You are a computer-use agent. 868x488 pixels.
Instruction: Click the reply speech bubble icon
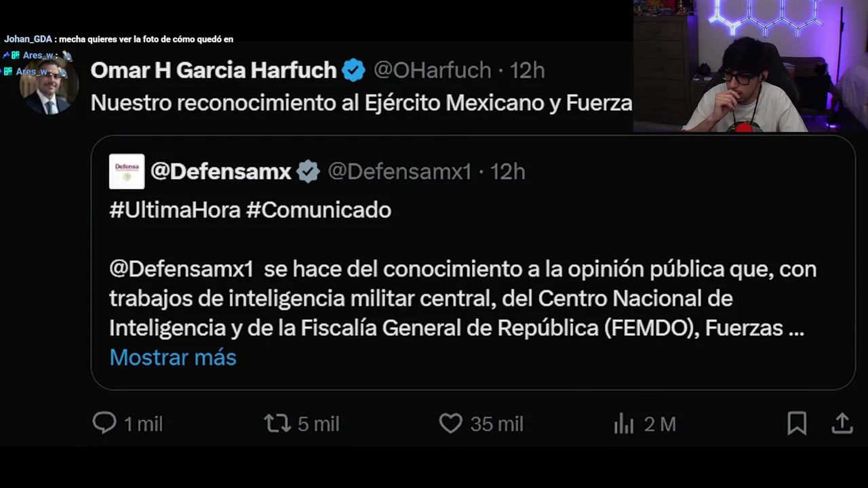(104, 424)
